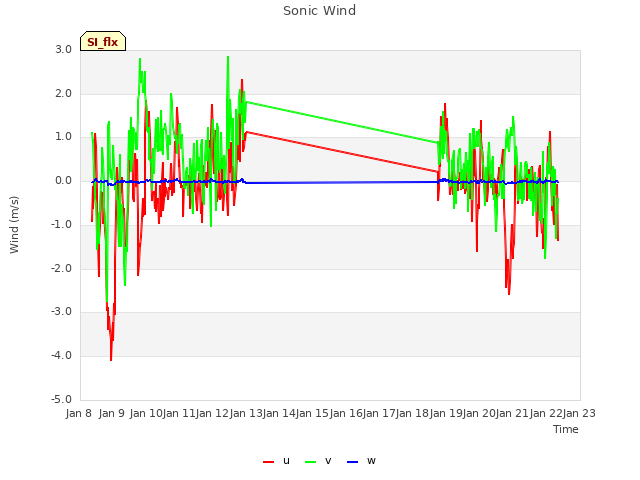640x480 pixels.
Task: Click the -2.0 y-axis tick label
Action: (x=61, y=269)
